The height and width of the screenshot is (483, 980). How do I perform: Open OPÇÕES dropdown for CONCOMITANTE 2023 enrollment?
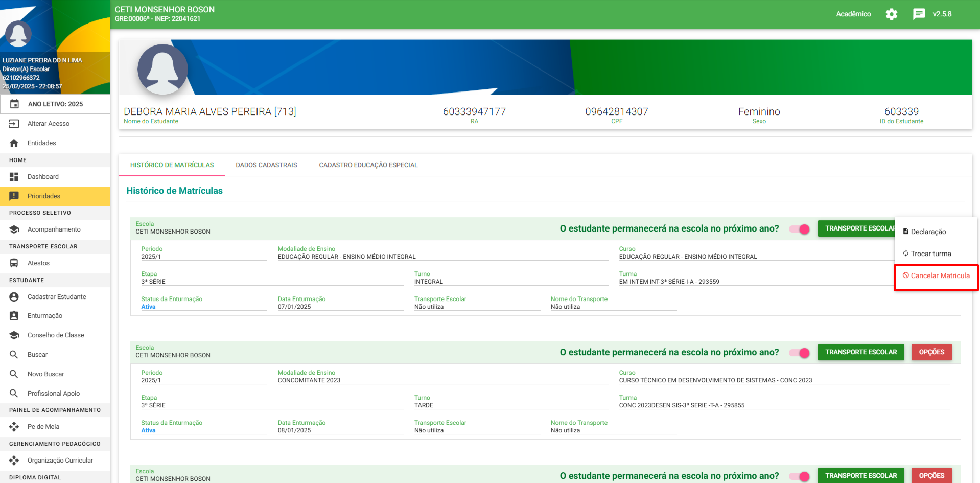coord(931,352)
